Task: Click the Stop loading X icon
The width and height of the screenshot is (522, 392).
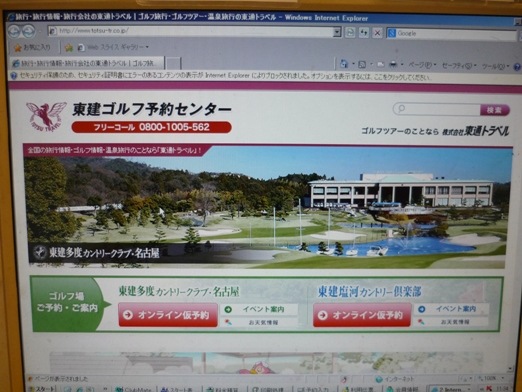Action: (377, 33)
